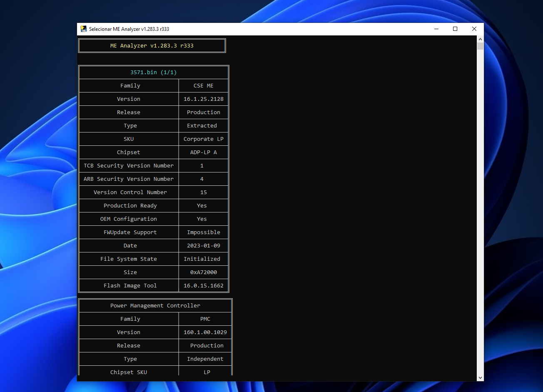Click the ADP-LP A chipset value
Viewport: 543px width, 392px height.
coord(204,152)
